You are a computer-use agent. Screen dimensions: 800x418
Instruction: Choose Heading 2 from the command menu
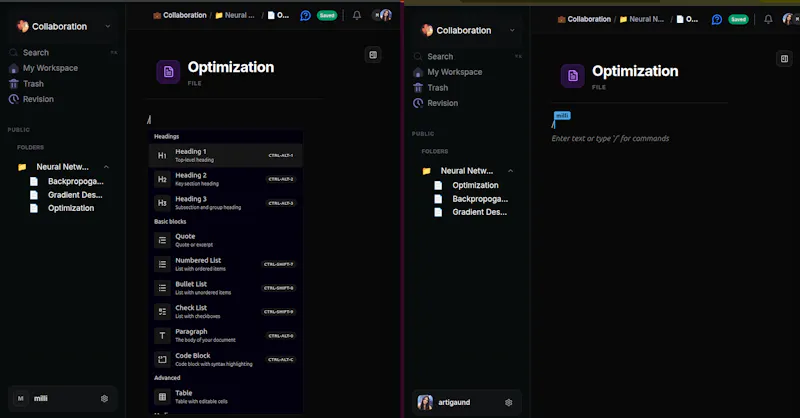point(225,179)
